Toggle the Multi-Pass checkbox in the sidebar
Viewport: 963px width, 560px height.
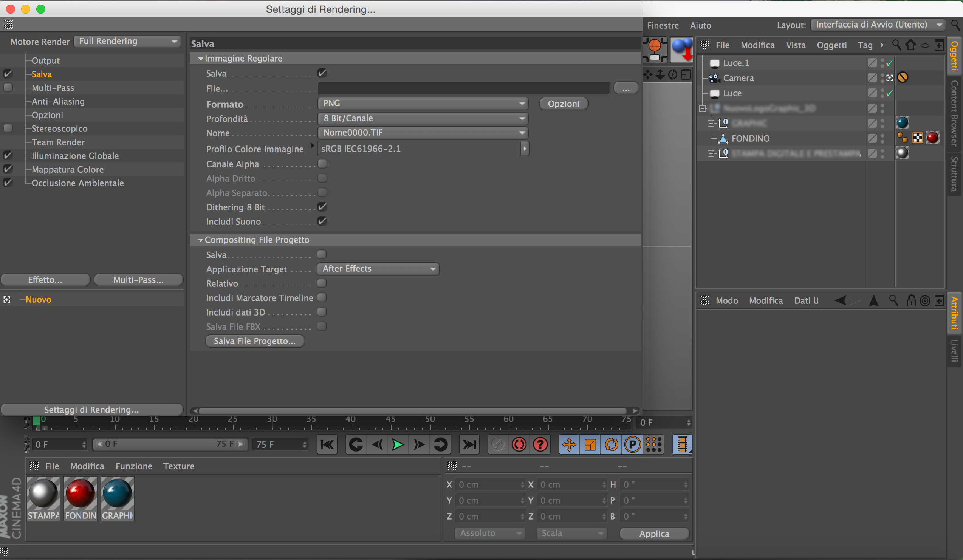pyautogui.click(x=8, y=87)
